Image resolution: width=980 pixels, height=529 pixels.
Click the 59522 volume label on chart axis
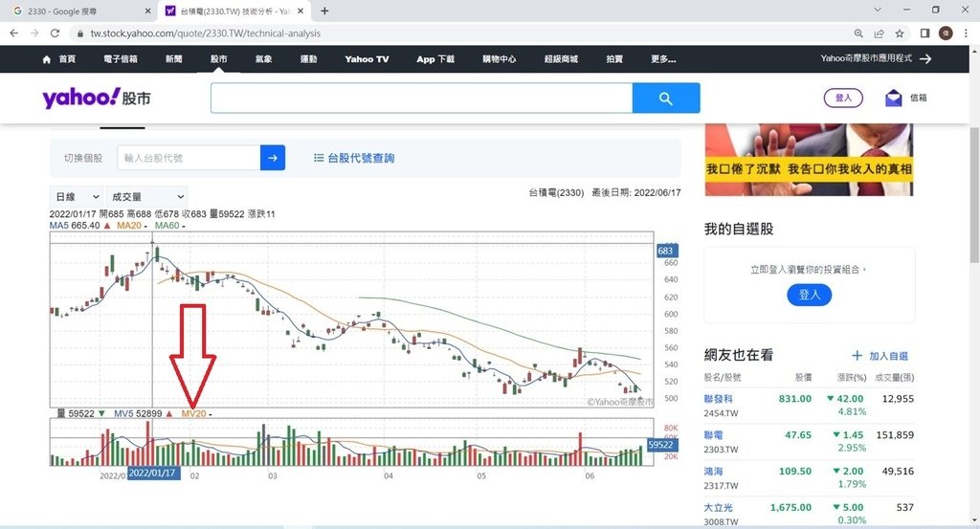[660, 445]
